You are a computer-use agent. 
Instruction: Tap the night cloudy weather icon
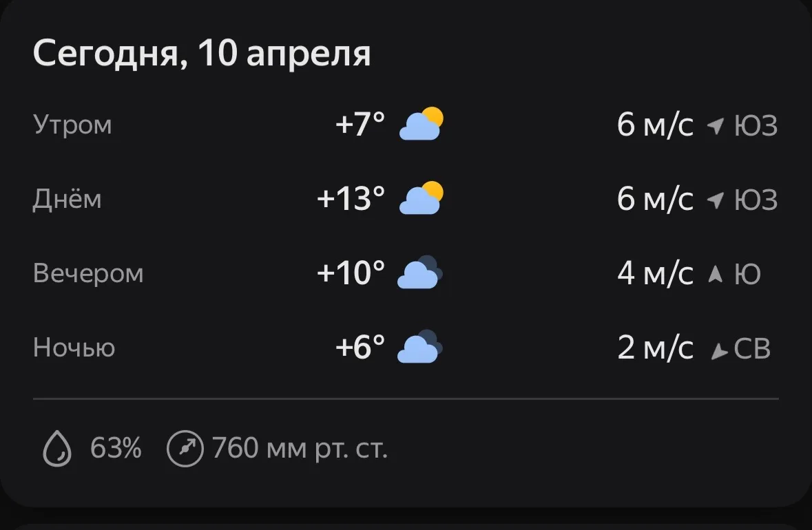[420, 347]
